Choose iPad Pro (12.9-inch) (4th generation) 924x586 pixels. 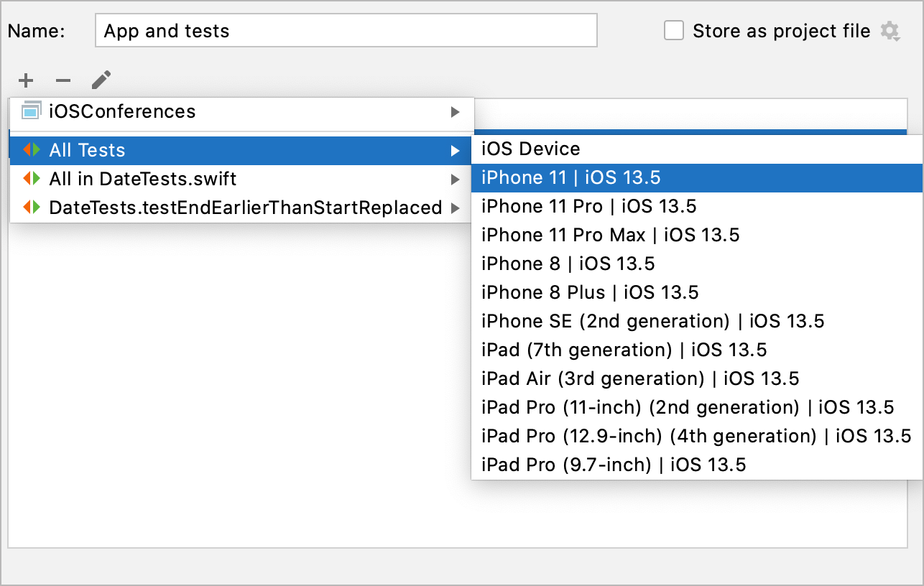[x=697, y=437]
